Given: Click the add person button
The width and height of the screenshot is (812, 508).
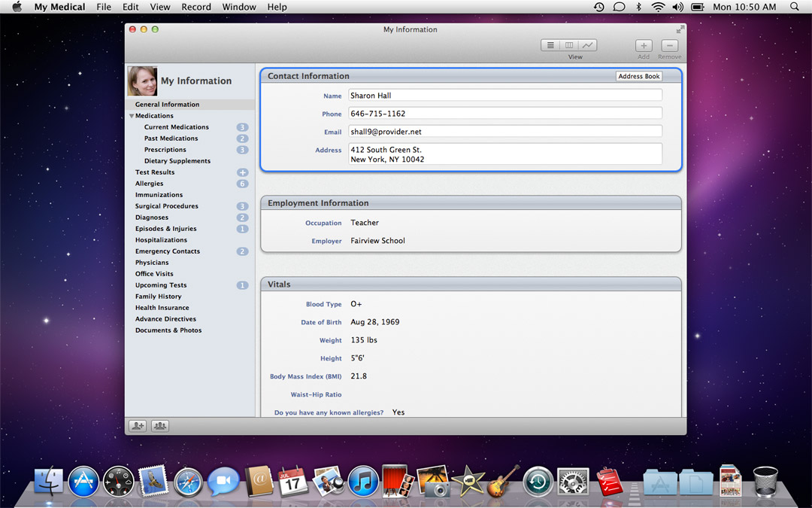Looking at the screenshot, I should [x=138, y=426].
